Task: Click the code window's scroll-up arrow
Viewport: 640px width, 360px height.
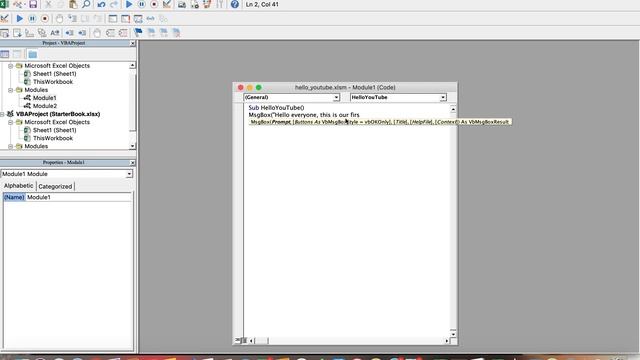Action: (453, 109)
